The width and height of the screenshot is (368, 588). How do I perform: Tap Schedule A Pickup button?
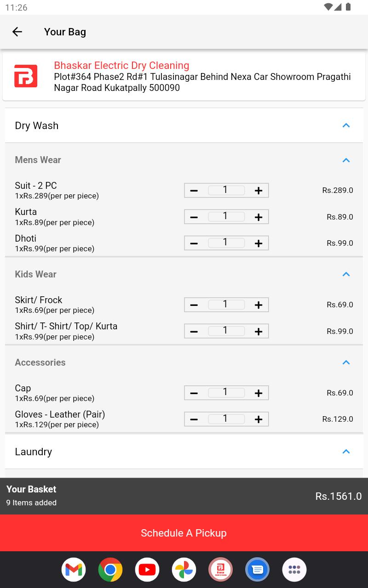point(184,533)
